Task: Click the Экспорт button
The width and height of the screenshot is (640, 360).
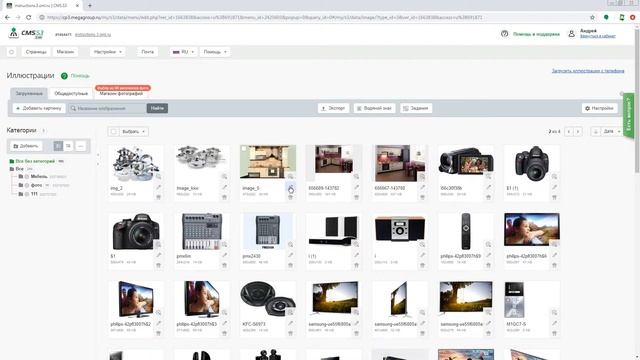Action: point(333,108)
